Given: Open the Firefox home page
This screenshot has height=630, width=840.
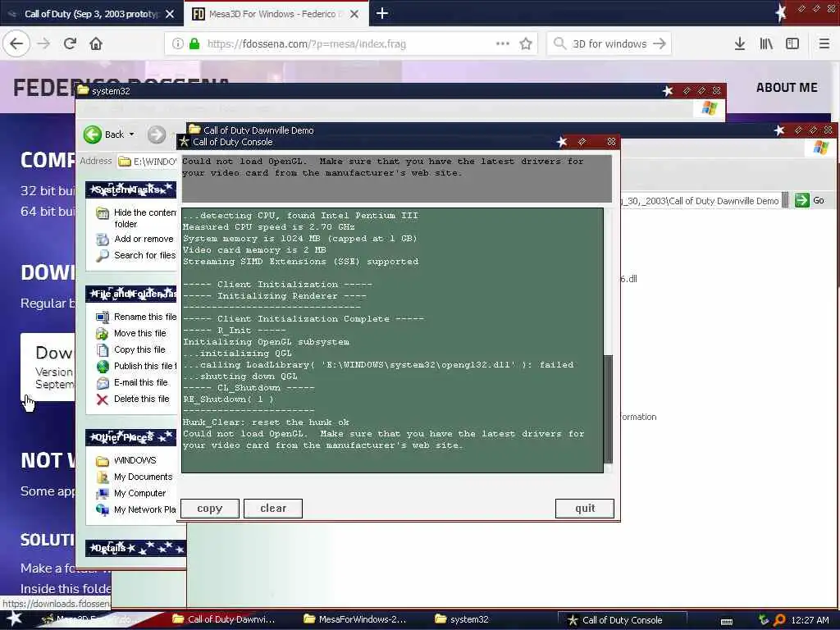Looking at the screenshot, I should 96,43.
